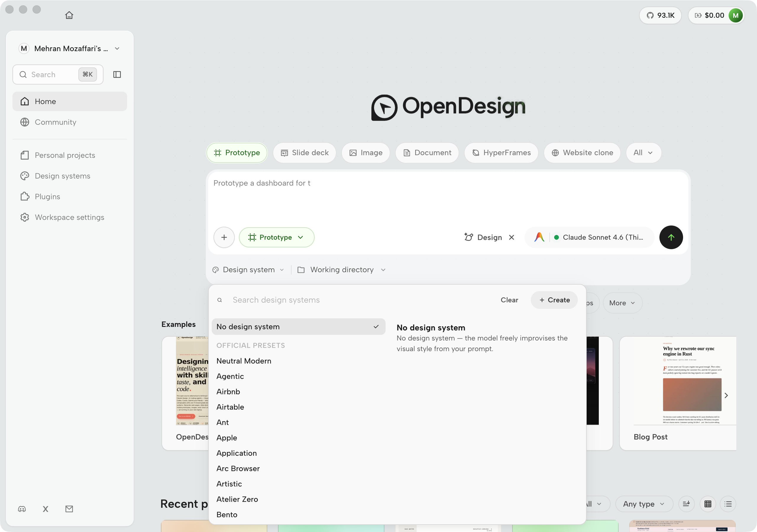Open the green M profile avatar
The height and width of the screenshot is (532, 757).
coord(735,15)
